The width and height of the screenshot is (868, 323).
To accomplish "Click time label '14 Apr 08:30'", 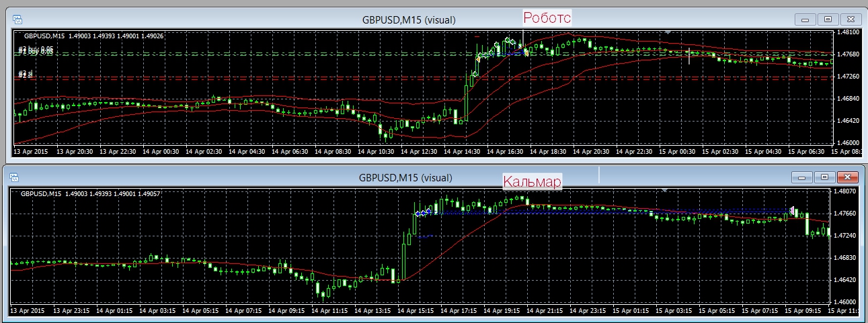I will click(x=333, y=152).
